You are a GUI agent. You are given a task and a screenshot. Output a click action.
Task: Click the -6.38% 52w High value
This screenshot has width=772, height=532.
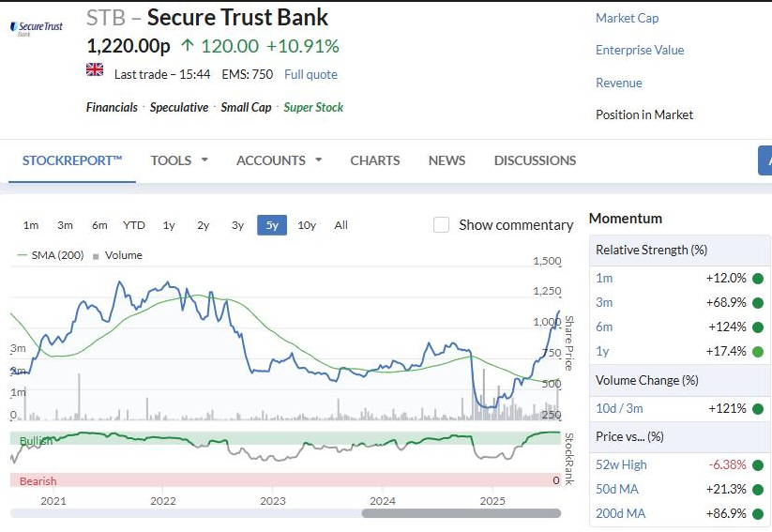[x=727, y=465]
